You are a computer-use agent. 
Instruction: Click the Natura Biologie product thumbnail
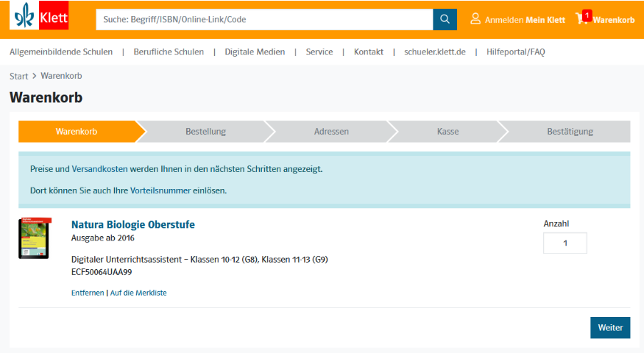tap(35, 238)
